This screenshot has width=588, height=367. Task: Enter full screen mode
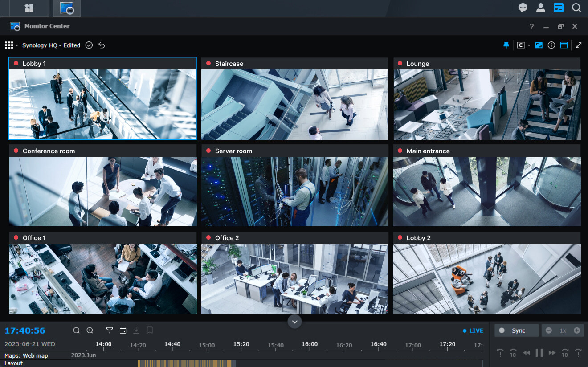click(579, 45)
